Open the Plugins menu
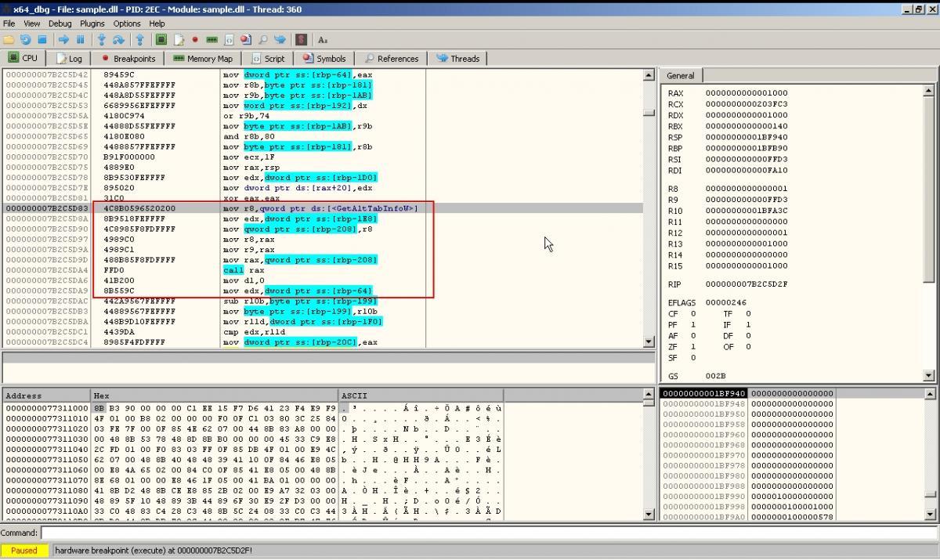940x560 pixels. pyautogui.click(x=92, y=23)
